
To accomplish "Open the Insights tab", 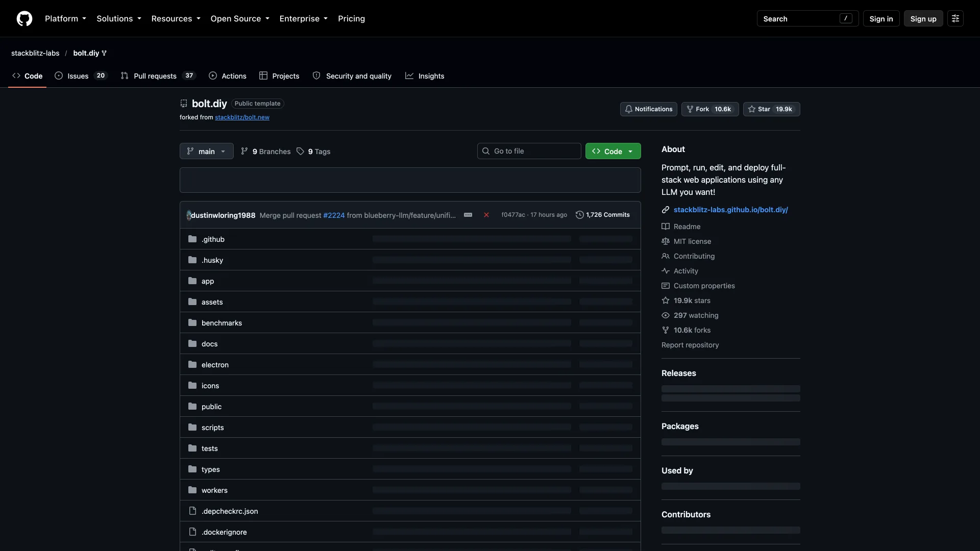I will [x=425, y=76].
